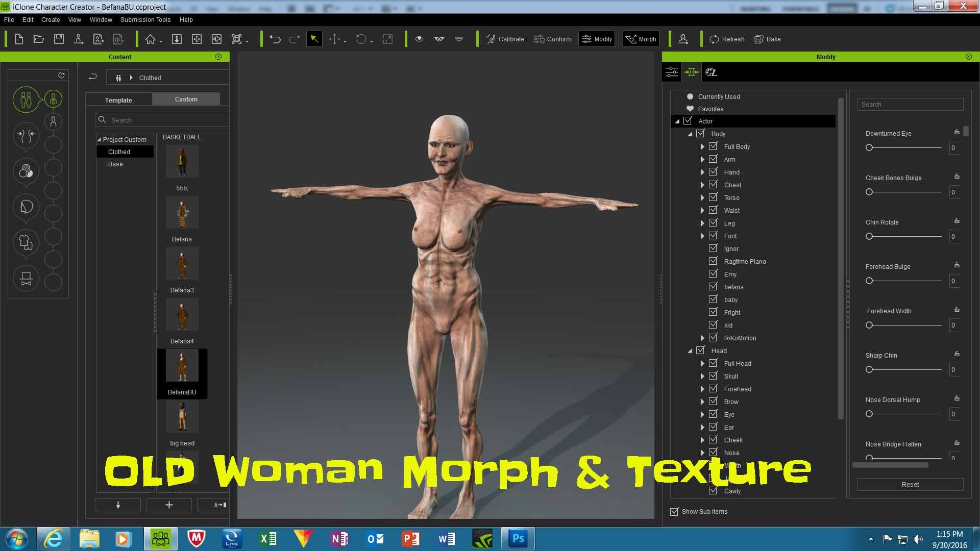Collapse the Body tree node
980x551 pixels.
(690, 134)
